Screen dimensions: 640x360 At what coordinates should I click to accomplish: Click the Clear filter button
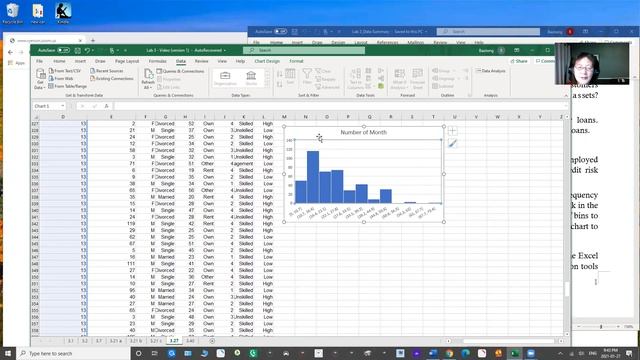click(x=324, y=71)
